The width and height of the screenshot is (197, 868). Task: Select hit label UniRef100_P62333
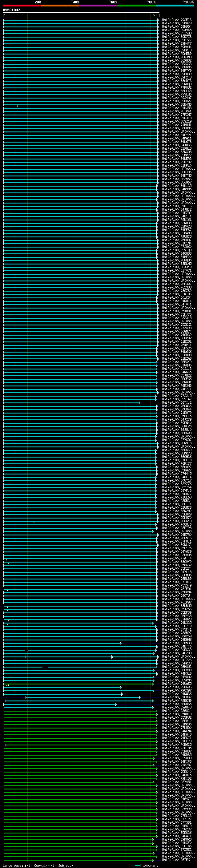(x=177, y=287)
